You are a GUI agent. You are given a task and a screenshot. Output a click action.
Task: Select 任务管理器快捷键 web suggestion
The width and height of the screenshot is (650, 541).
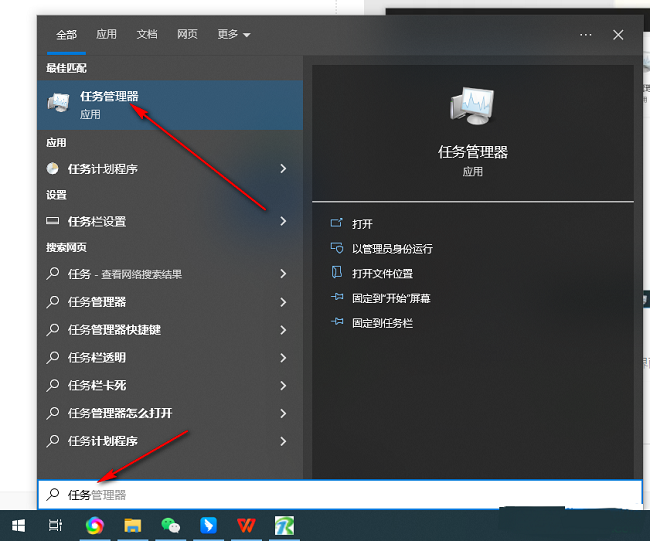[x=170, y=330]
